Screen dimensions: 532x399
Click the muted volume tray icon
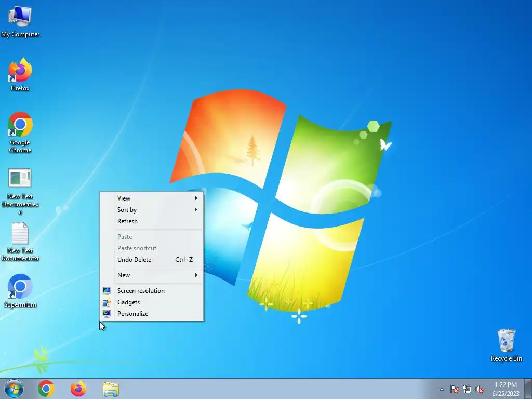click(x=480, y=389)
